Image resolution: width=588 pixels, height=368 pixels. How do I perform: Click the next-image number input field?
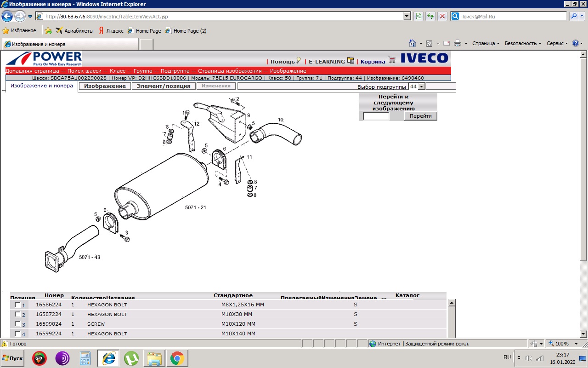(376, 116)
